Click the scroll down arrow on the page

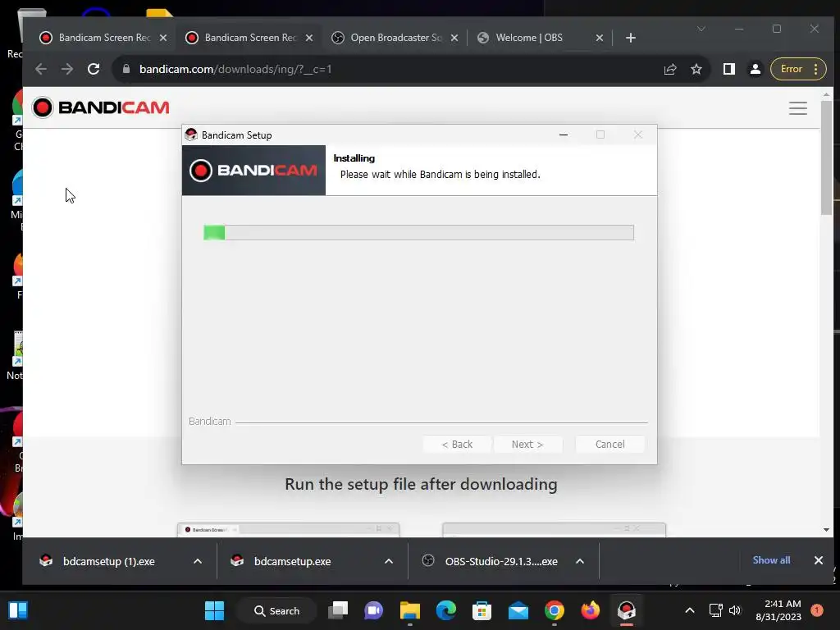pyautogui.click(x=826, y=530)
